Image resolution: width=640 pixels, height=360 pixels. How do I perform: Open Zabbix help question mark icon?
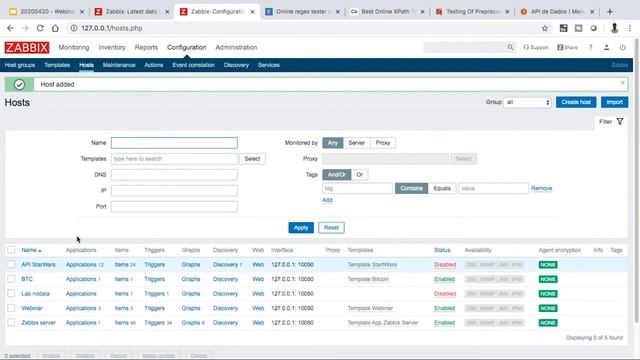pos(591,47)
